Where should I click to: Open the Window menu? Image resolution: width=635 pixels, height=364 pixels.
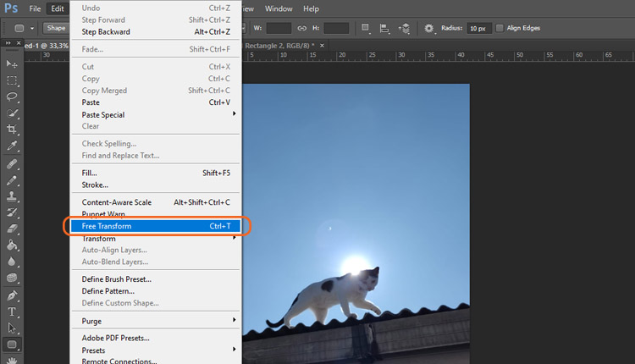279,8
